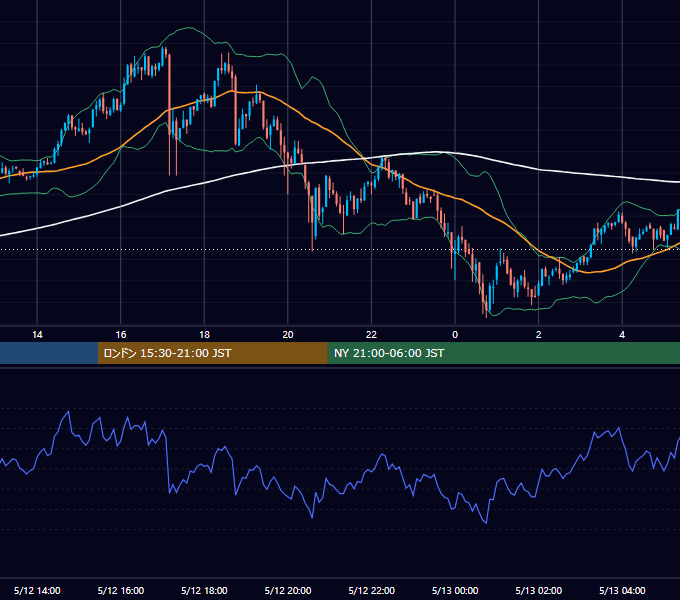Click the 2 hour label on price chart axis
The width and height of the screenshot is (680, 600).
pyautogui.click(x=539, y=335)
